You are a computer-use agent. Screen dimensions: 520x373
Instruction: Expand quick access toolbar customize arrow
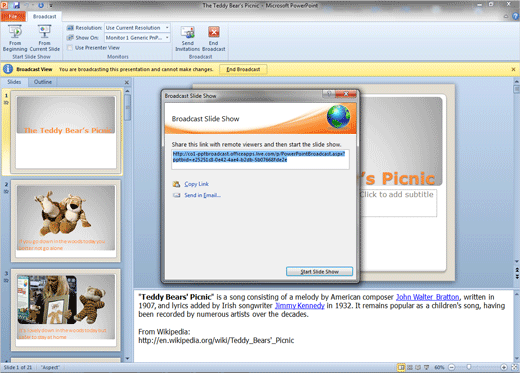click(51, 5)
